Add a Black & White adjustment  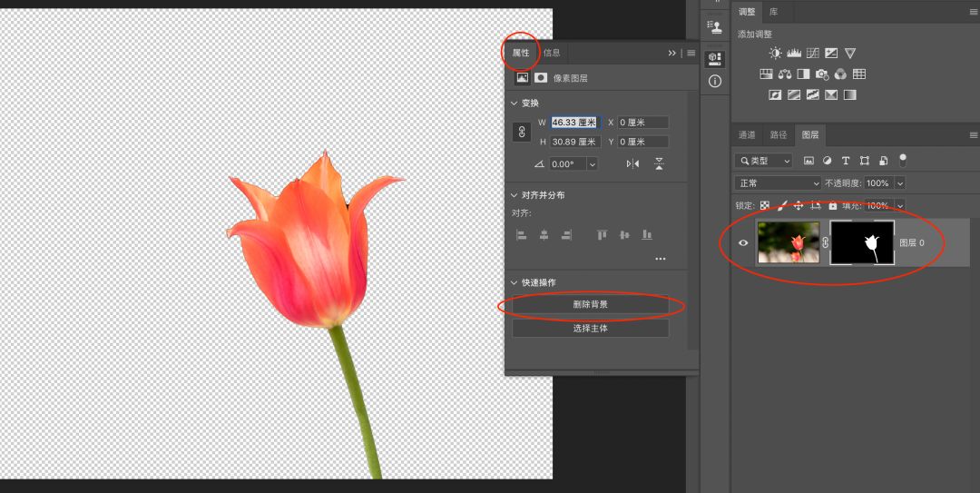[803, 74]
